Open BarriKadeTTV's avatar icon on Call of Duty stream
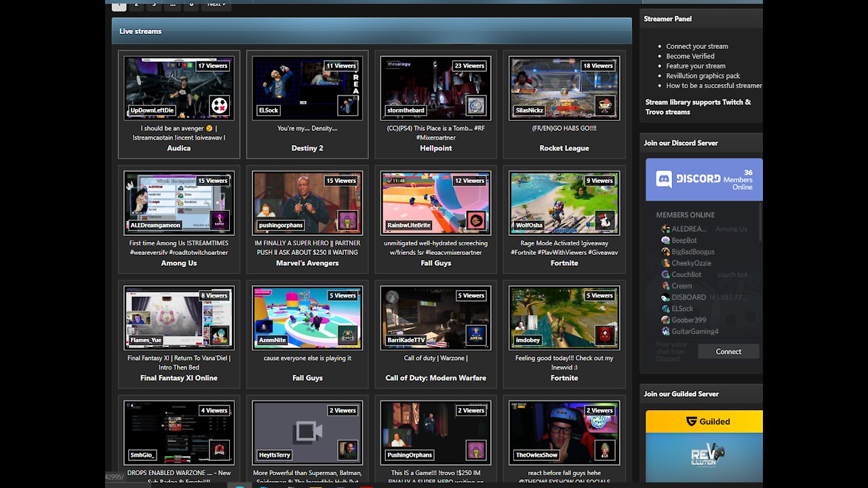 pos(476,335)
